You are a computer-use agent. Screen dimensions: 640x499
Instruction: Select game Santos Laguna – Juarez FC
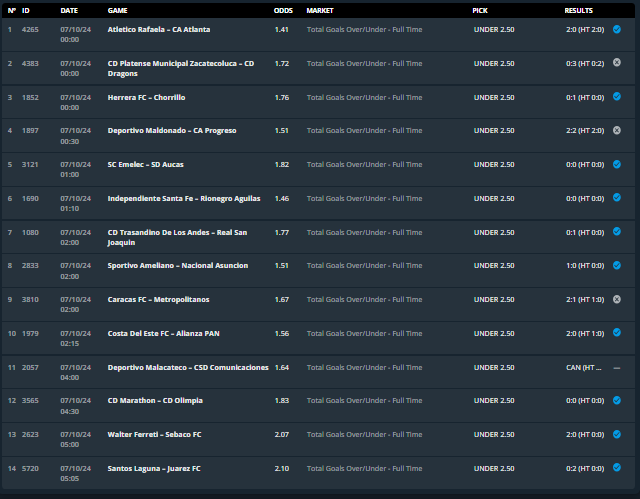pos(154,468)
